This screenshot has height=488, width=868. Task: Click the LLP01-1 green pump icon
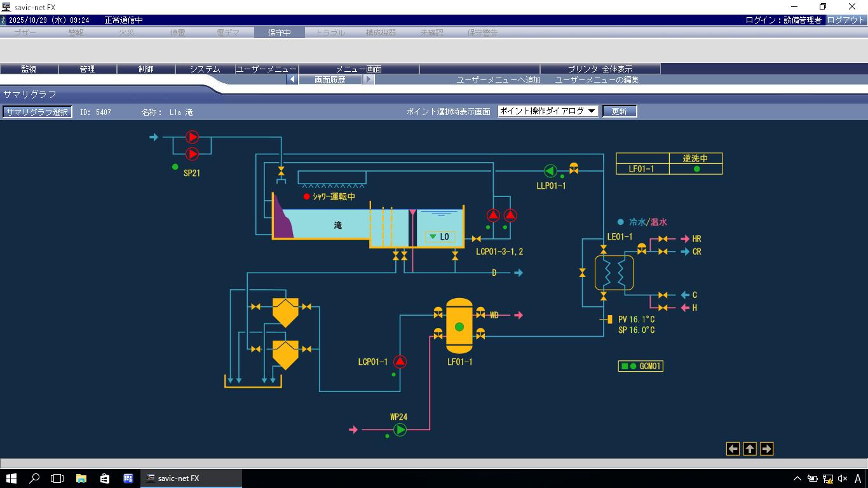click(550, 170)
